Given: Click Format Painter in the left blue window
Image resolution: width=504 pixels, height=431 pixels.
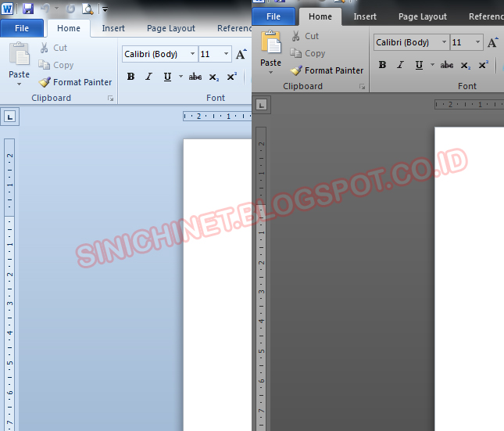Looking at the screenshot, I should pos(75,82).
